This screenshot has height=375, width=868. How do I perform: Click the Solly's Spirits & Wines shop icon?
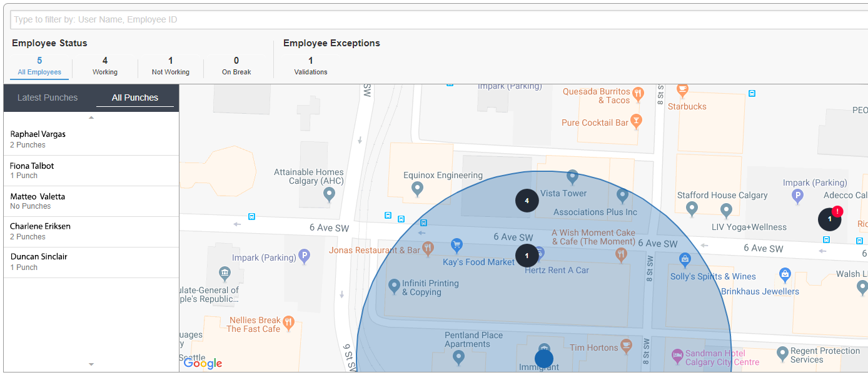click(685, 259)
